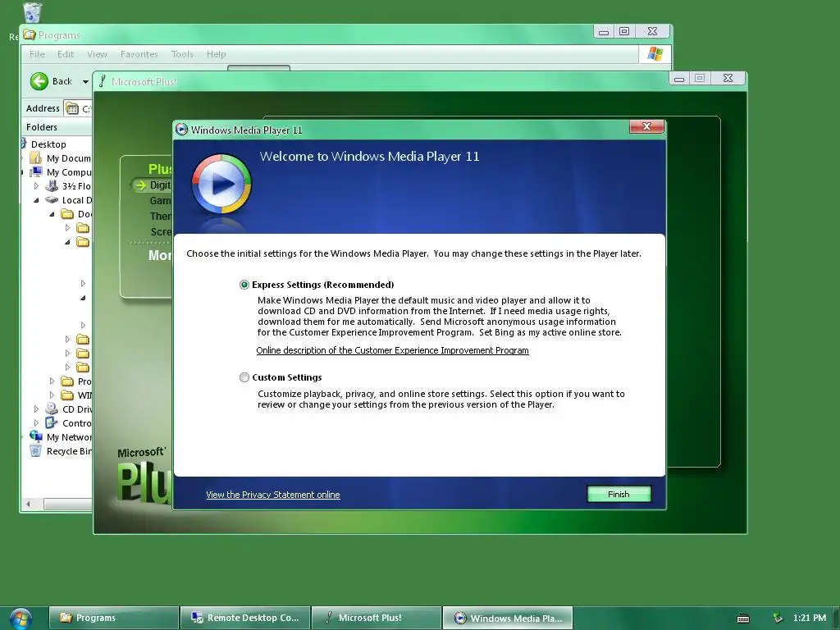Maximize the Programs window
This screenshot has height=630, width=840.
coord(624,32)
